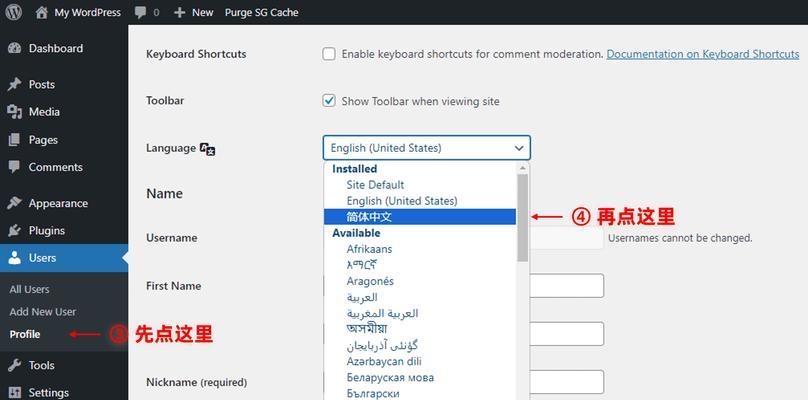Click the Settings sliders icon
Image resolution: width=808 pixels, height=400 pixels.
pyautogui.click(x=14, y=393)
